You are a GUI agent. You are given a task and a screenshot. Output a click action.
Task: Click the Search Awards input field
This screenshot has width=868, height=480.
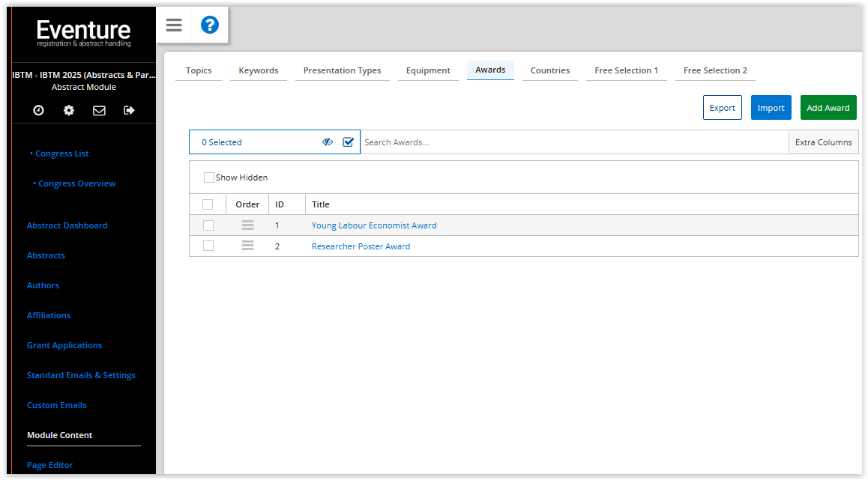coord(573,142)
